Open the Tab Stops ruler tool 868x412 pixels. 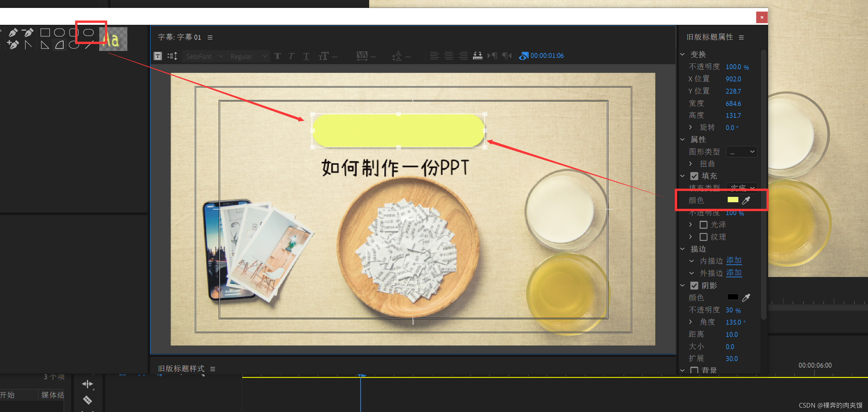point(477,56)
